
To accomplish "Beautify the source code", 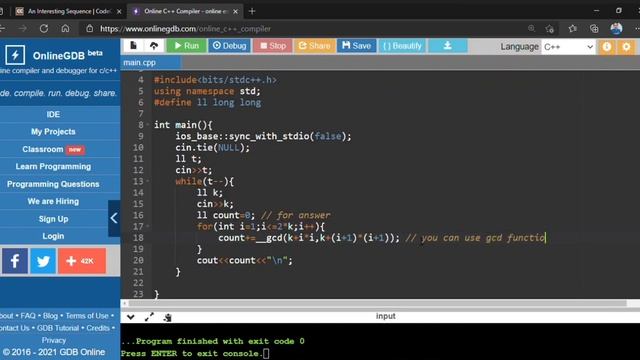I will tap(402, 46).
